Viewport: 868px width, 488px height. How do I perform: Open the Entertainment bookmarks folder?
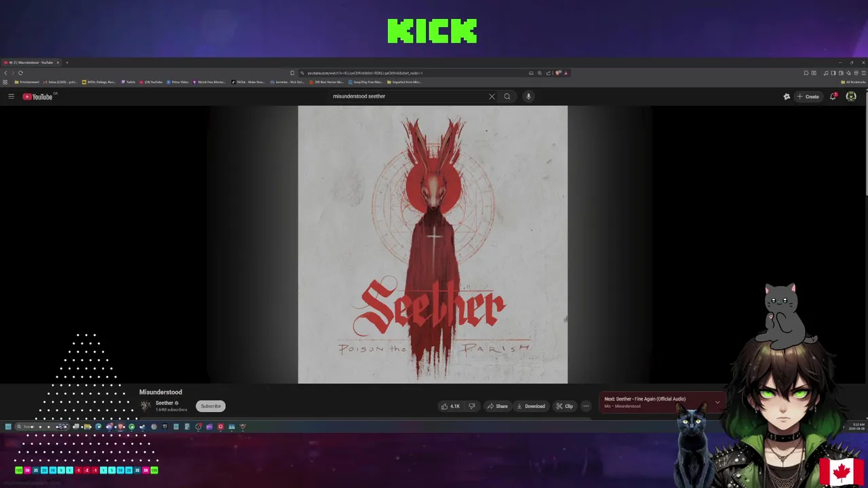(26, 82)
